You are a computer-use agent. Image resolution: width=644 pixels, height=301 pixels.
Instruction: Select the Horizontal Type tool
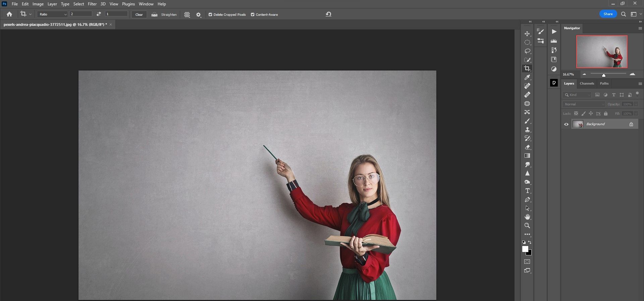[x=527, y=191]
